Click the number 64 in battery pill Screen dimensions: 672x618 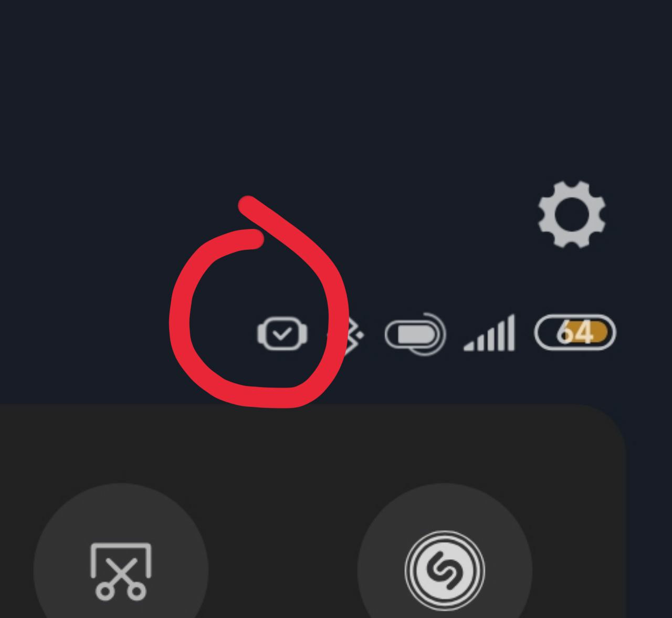(575, 332)
